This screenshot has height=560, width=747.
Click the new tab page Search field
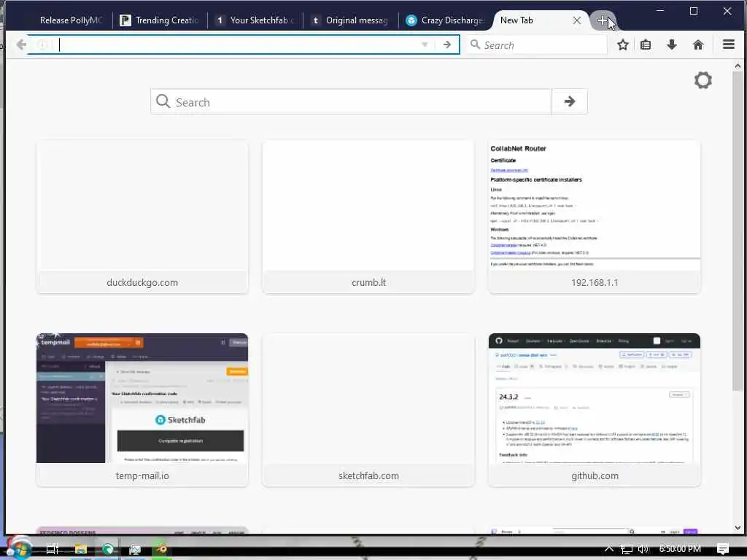click(x=351, y=101)
